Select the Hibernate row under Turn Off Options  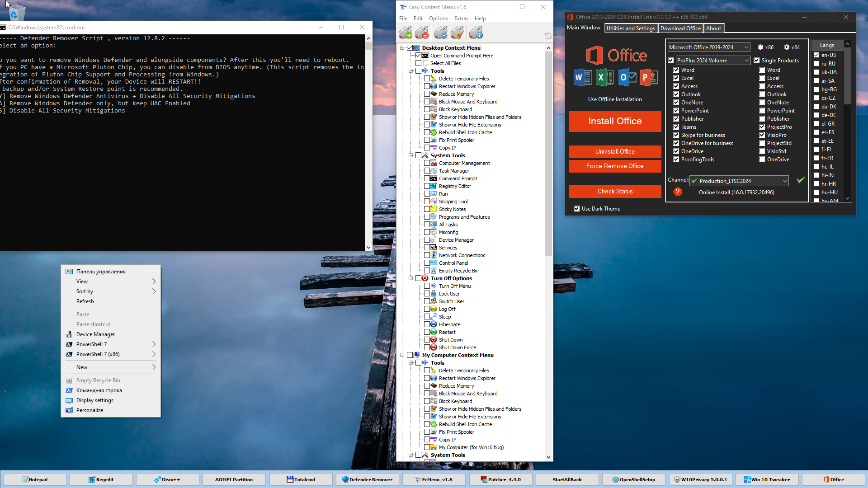(x=449, y=324)
